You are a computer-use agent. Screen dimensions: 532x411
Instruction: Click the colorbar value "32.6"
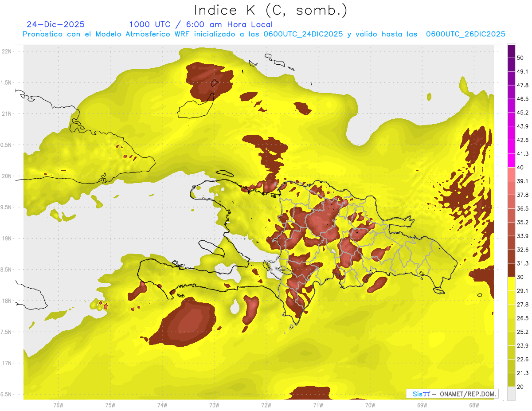coord(523,250)
